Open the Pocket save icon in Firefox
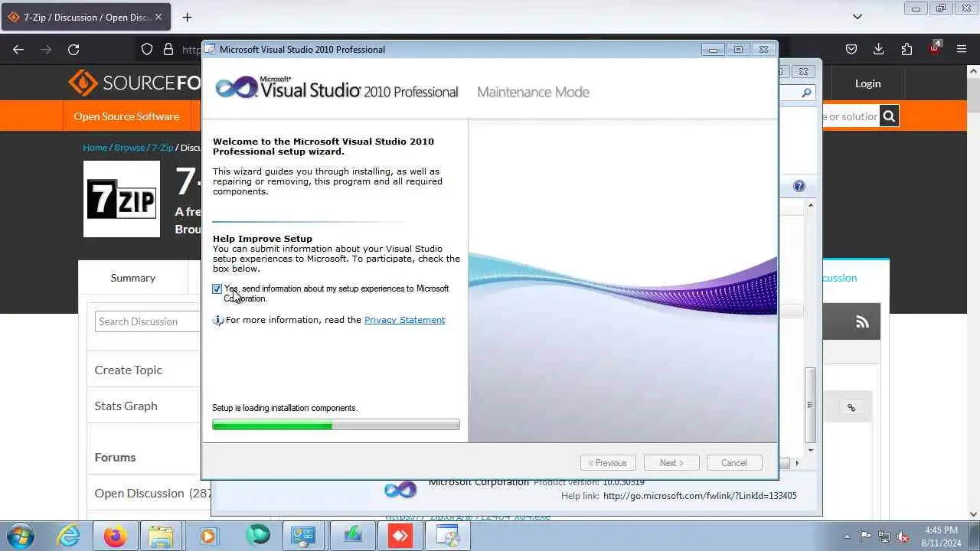The width and height of the screenshot is (980, 551). (851, 49)
